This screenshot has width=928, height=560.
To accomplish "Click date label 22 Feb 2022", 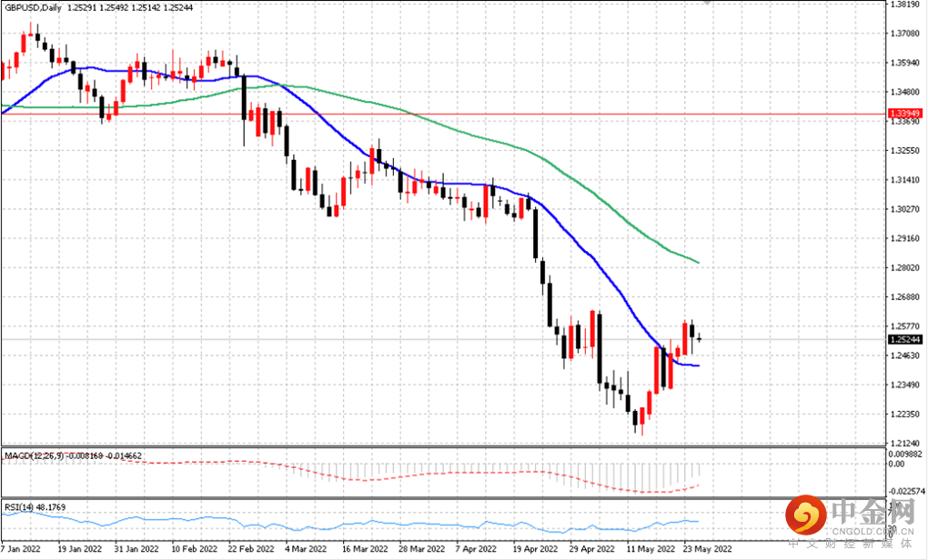I will (251, 549).
